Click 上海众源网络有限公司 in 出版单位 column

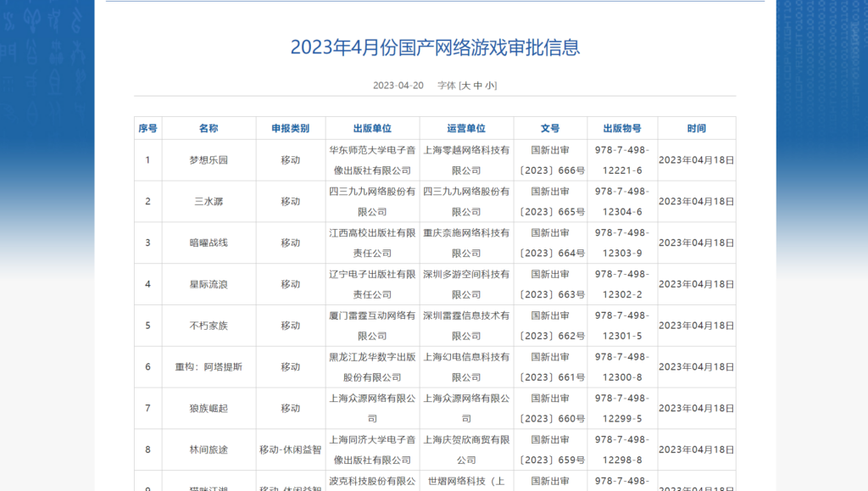click(373, 409)
